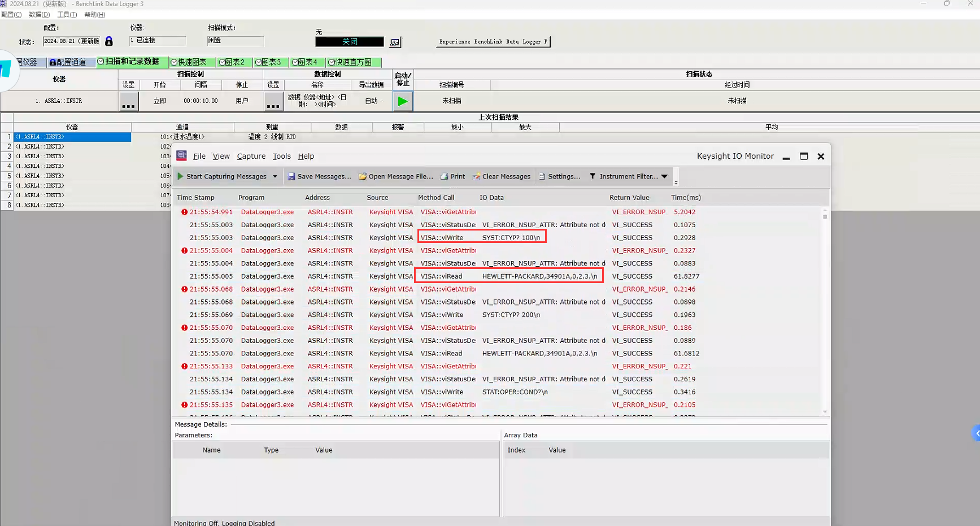Viewport: 980px width, 526px height.
Task: Open Message File folder icon
Action: point(363,176)
